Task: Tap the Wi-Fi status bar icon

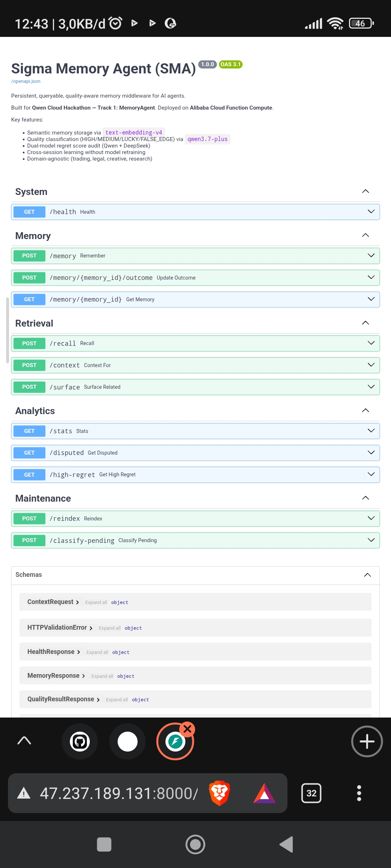Action: [335, 24]
